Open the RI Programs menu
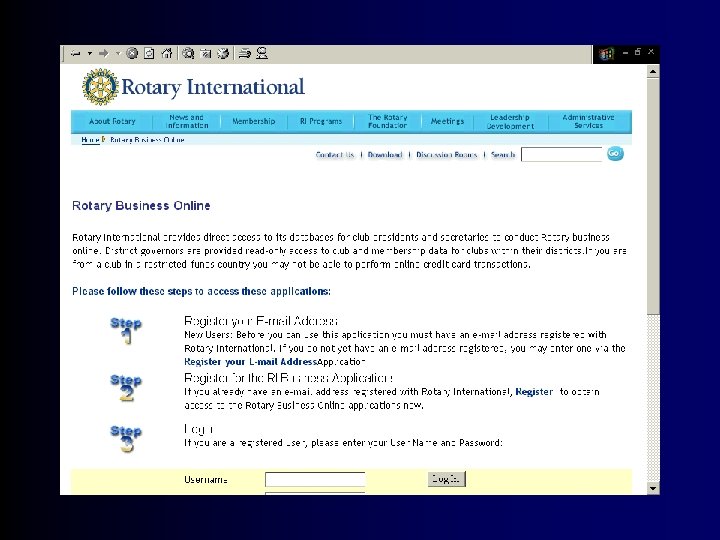Viewport: 720px width, 540px height. (321, 121)
